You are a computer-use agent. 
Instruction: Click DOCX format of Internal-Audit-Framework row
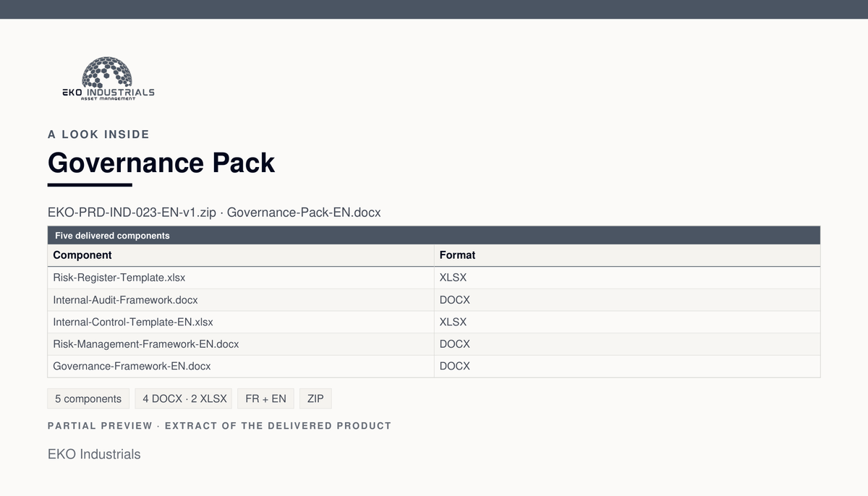pos(627,300)
